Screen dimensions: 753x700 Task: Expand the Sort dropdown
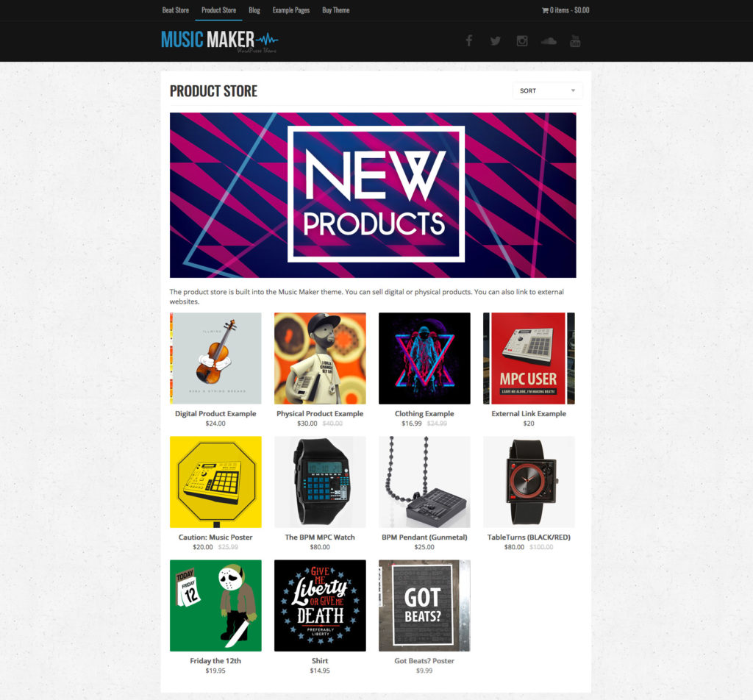[x=547, y=90]
